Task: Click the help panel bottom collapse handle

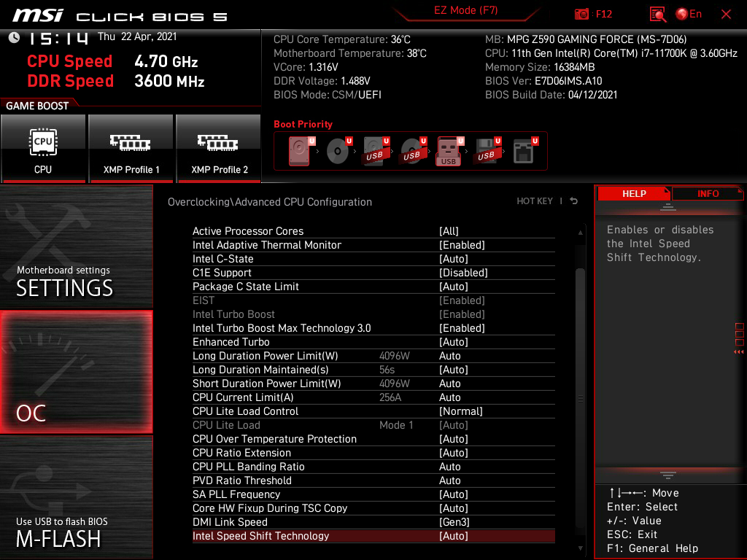Action: 668,475
